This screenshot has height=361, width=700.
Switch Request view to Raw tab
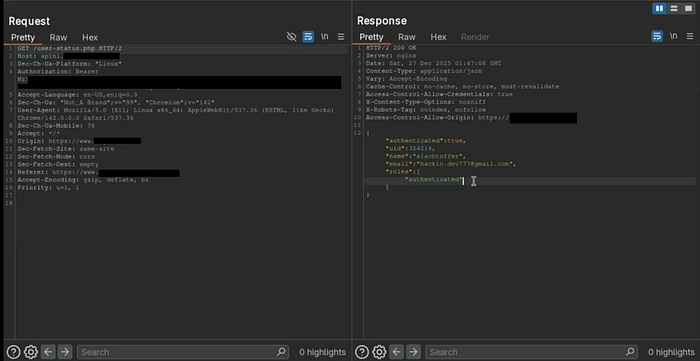pyautogui.click(x=58, y=37)
